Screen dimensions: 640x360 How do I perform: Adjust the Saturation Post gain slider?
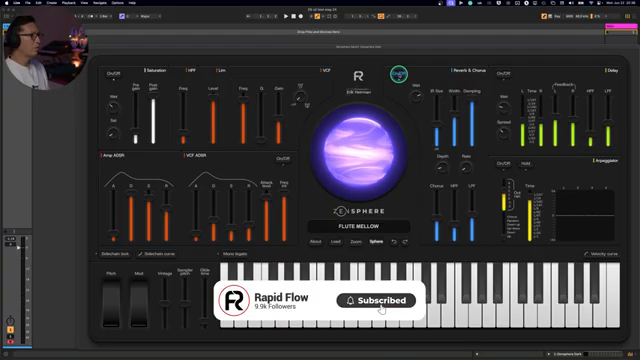pos(153,118)
